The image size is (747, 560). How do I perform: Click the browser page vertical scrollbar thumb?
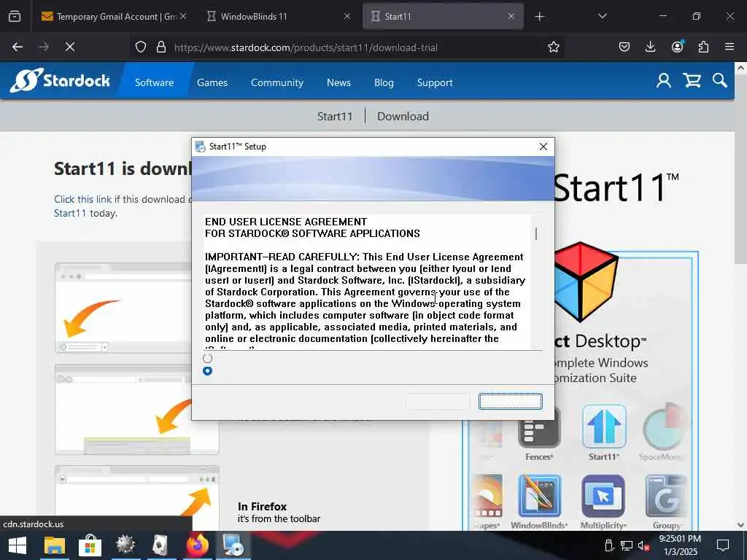tap(740, 169)
